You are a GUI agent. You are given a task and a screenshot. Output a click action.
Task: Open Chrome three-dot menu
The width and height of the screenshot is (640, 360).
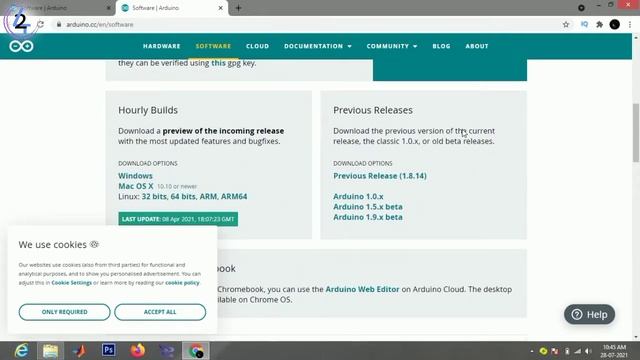(630, 24)
